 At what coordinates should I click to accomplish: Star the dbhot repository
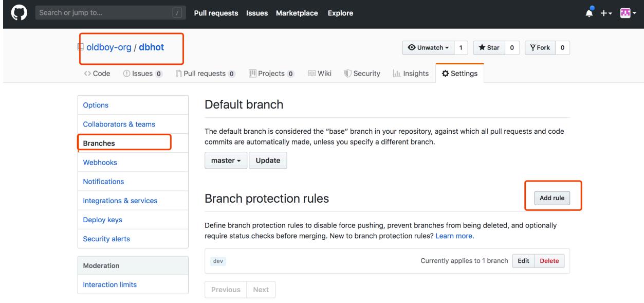489,48
